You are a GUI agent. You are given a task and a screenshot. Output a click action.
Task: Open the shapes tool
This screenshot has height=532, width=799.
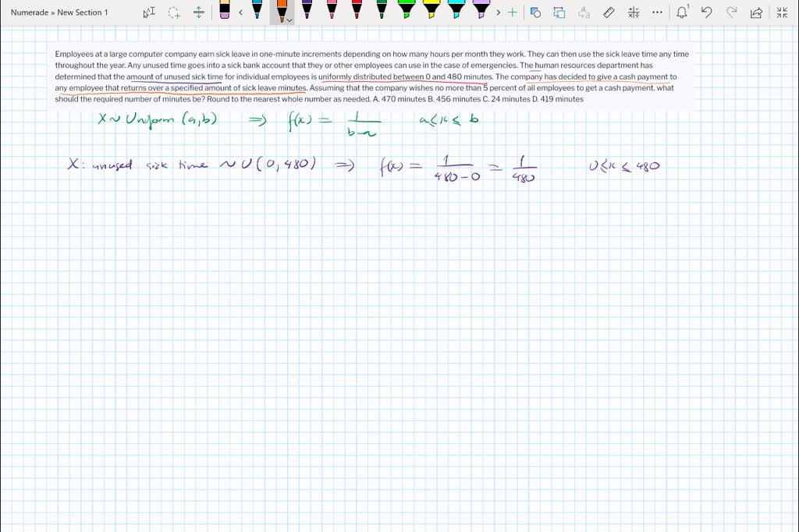(x=535, y=12)
